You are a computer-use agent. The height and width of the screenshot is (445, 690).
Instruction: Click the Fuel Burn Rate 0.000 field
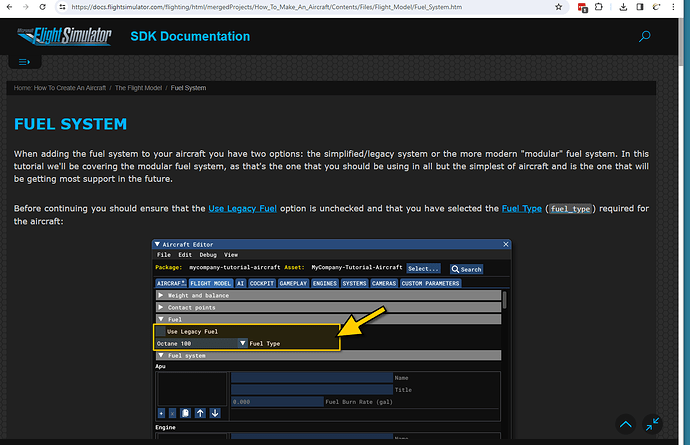277,401
